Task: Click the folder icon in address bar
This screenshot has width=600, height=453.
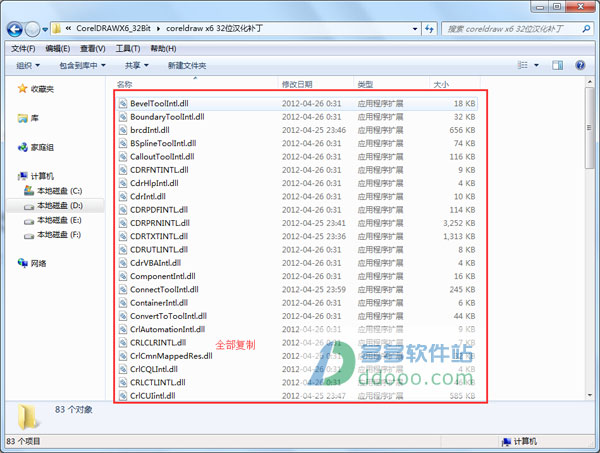Action: click(57, 29)
